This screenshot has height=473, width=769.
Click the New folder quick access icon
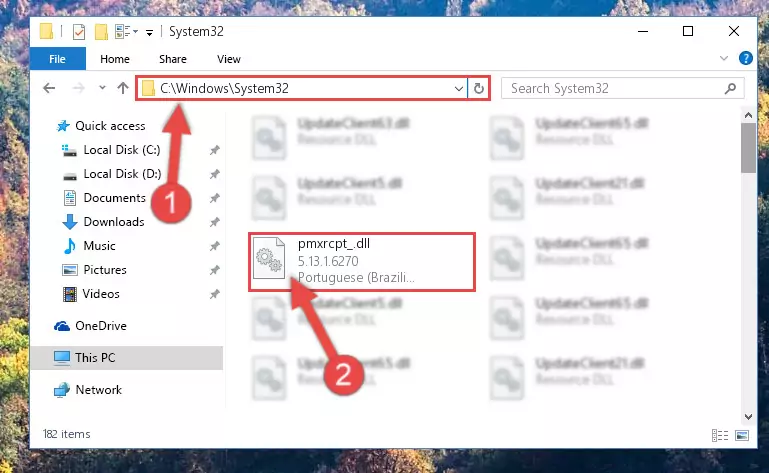coord(102,32)
